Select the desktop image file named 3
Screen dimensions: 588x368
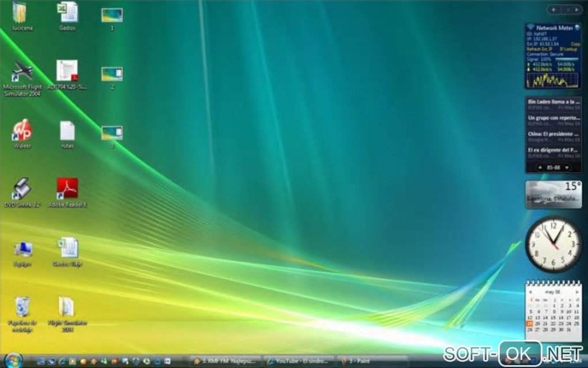coord(112,136)
